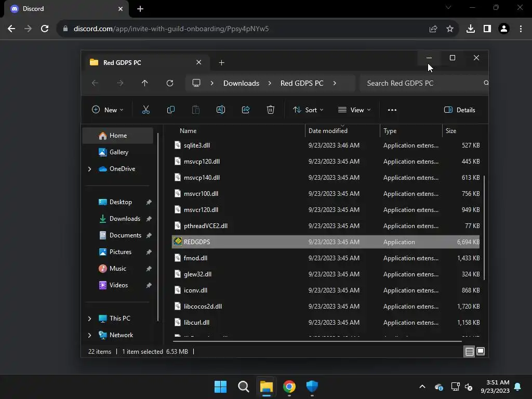
Task: Close the Red GDPS PC Explorer tab
Action: click(199, 62)
